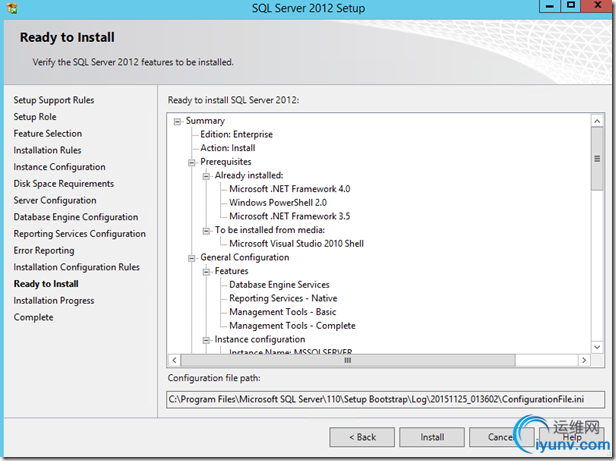
Task: Click the configuration file path field
Action: [x=385, y=399]
